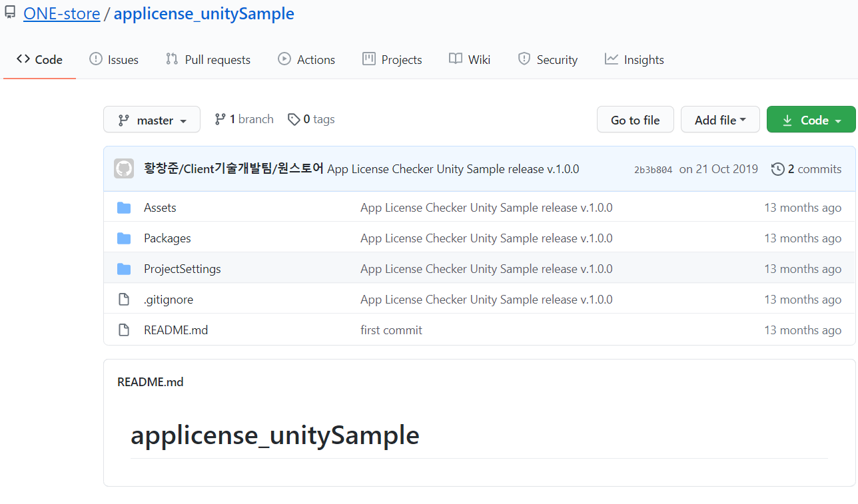Click the download arrow icon in Code button
858x504 pixels.
(x=787, y=121)
